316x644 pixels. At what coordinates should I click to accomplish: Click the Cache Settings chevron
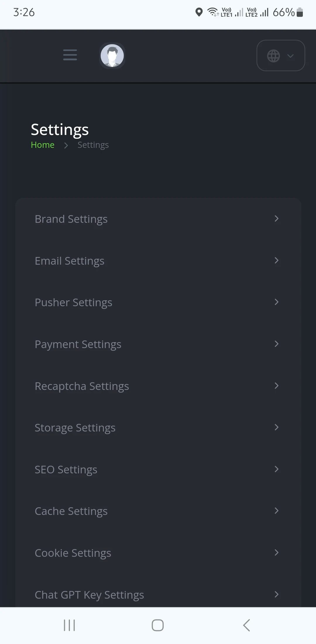(x=276, y=511)
